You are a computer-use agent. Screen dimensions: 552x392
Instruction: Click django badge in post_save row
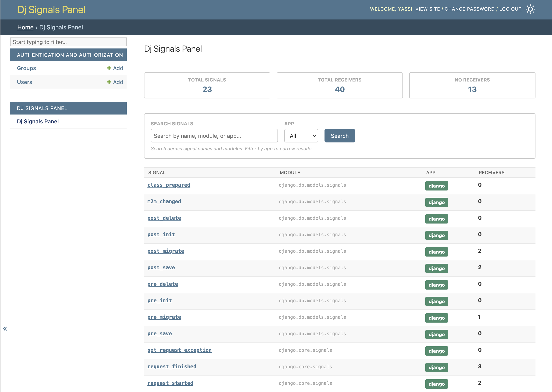(436, 268)
